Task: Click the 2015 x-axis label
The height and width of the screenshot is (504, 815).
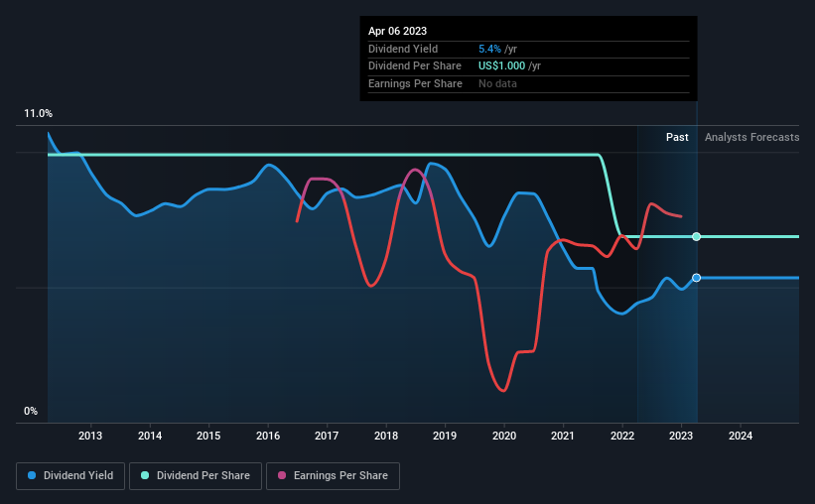Action: click(x=208, y=436)
